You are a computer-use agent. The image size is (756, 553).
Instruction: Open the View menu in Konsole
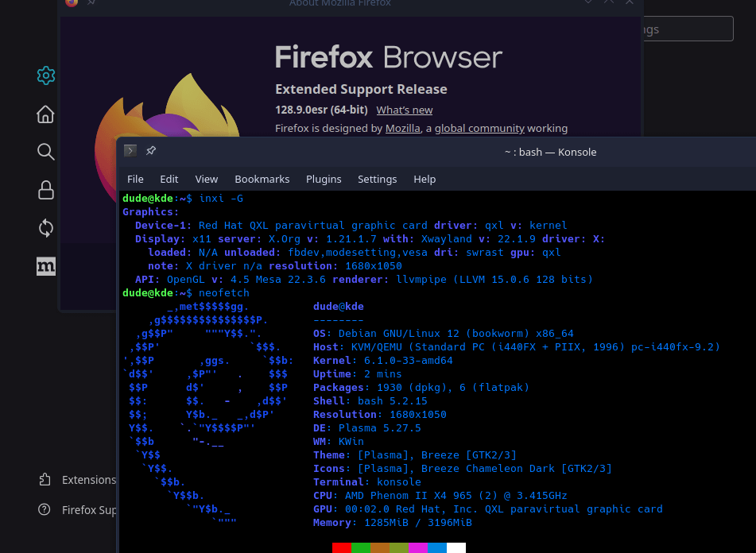[x=207, y=180]
